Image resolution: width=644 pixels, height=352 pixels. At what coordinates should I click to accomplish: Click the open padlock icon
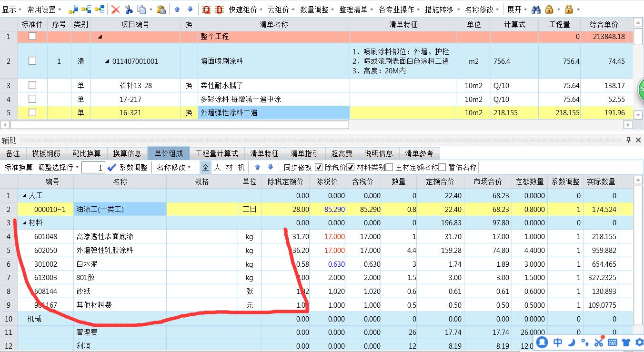[x=568, y=10]
